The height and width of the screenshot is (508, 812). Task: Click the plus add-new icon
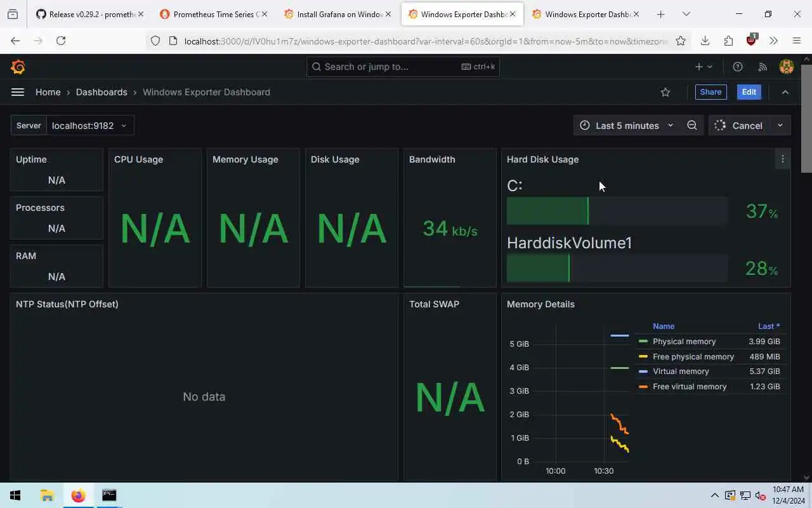(x=698, y=67)
